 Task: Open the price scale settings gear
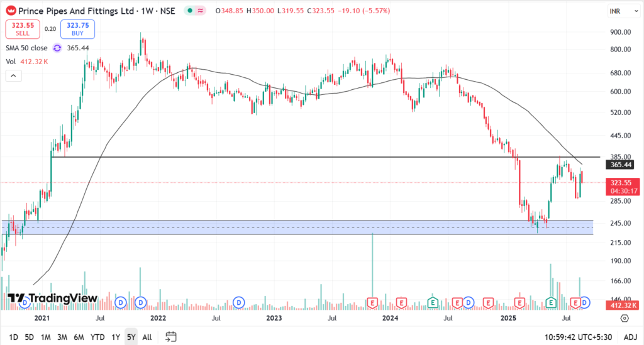coord(625,318)
